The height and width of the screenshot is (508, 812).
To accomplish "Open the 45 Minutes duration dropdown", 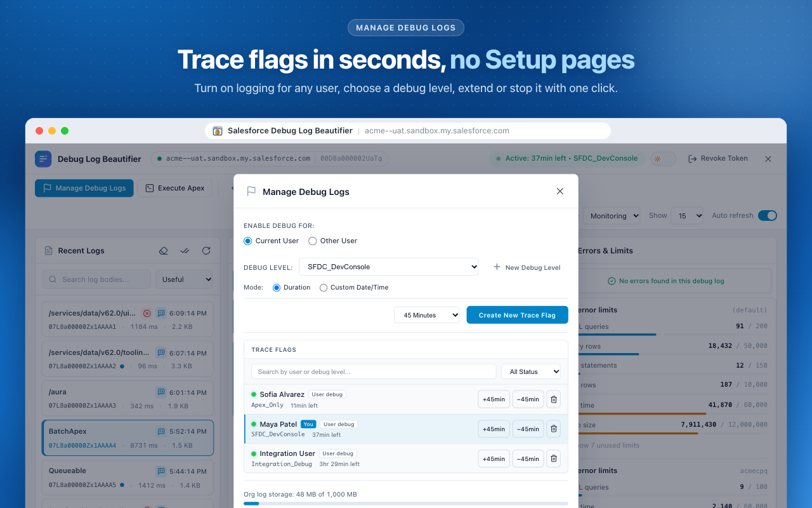I will pyautogui.click(x=427, y=315).
